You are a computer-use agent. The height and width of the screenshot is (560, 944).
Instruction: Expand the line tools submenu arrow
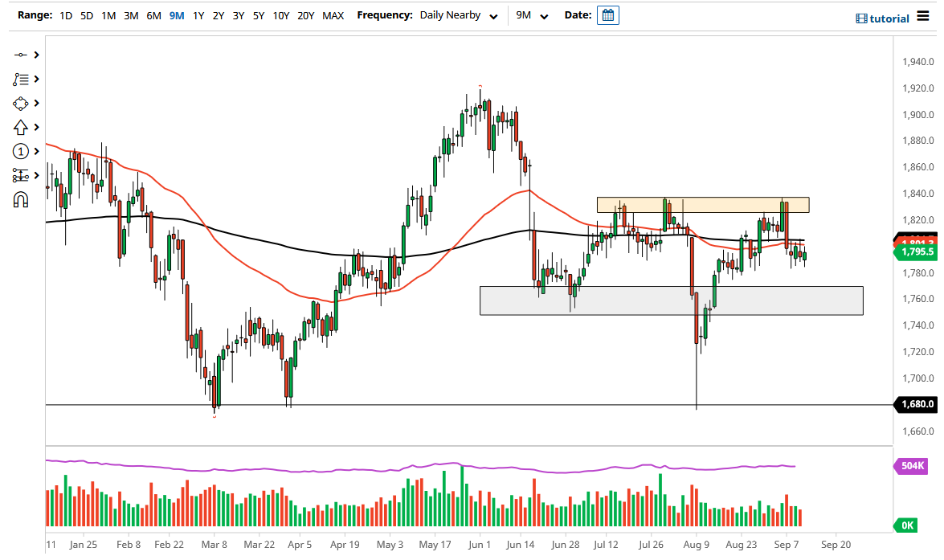coord(37,55)
